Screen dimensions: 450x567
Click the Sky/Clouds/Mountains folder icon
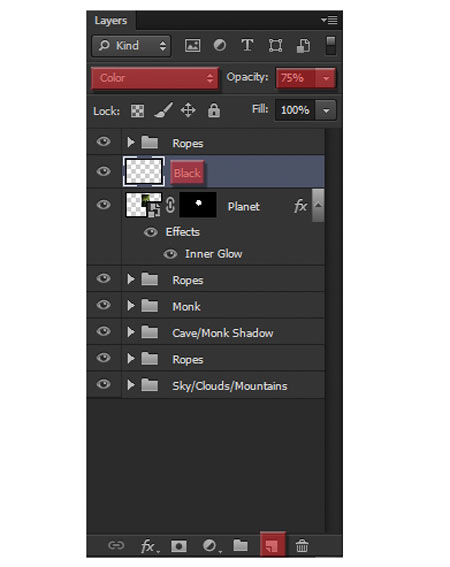[x=149, y=385]
